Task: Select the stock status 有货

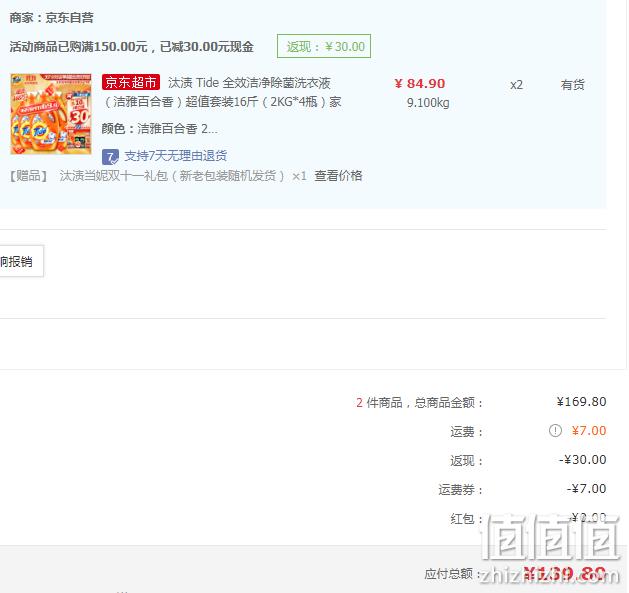Action: (x=572, y=85)
